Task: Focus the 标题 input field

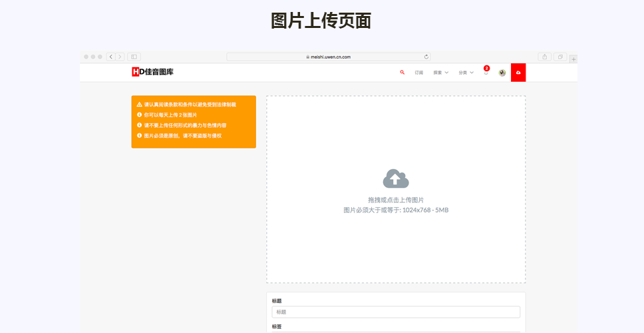Action: point(396,312)
